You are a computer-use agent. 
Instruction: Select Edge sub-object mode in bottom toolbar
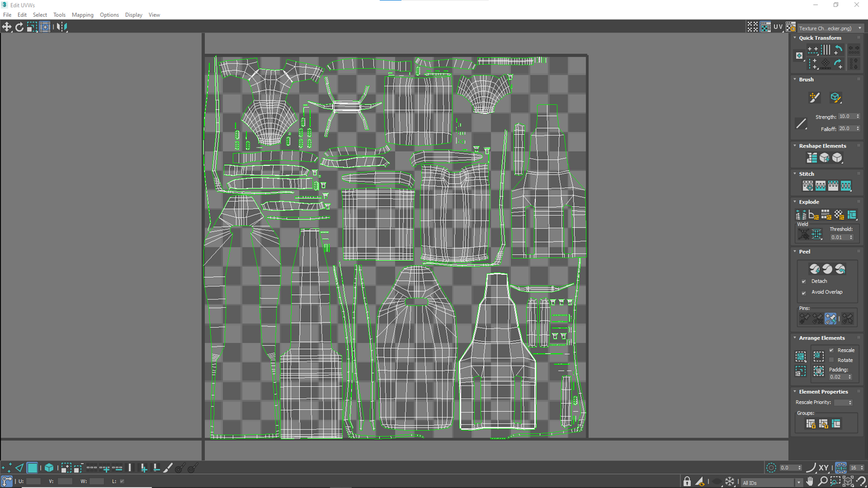coord(20,468)
